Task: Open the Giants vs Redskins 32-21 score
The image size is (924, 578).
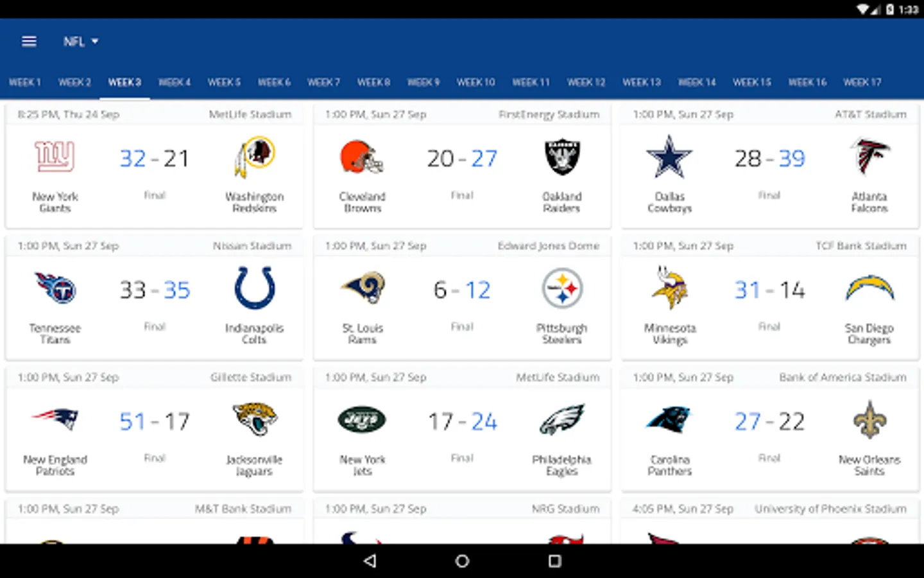Action: click(x=154, y=158)
